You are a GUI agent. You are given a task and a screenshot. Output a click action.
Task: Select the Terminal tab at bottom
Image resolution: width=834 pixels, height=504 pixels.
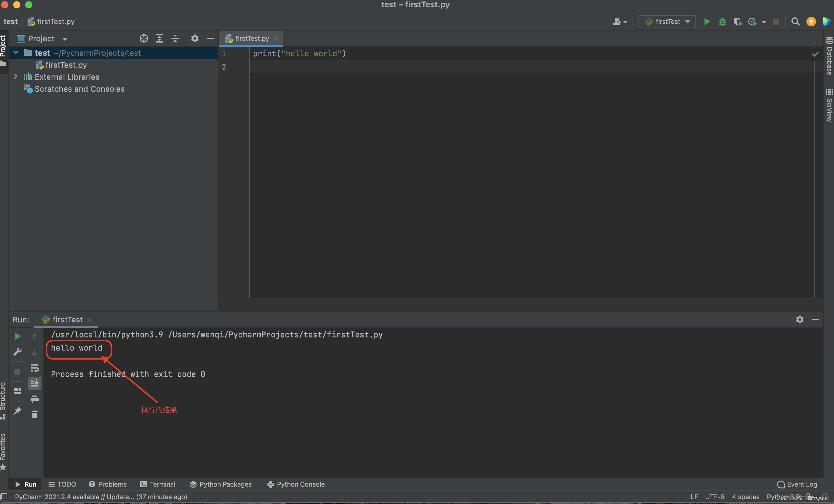pos(158,484)
